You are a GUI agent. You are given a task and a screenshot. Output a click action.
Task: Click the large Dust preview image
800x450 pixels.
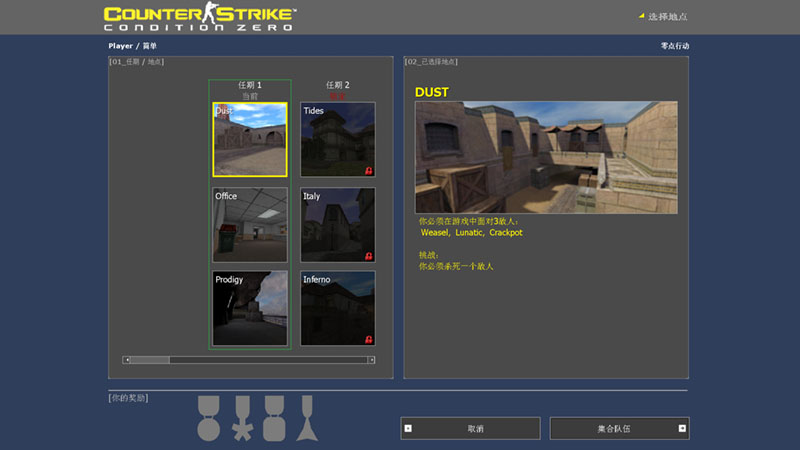[x=546, y=157]
